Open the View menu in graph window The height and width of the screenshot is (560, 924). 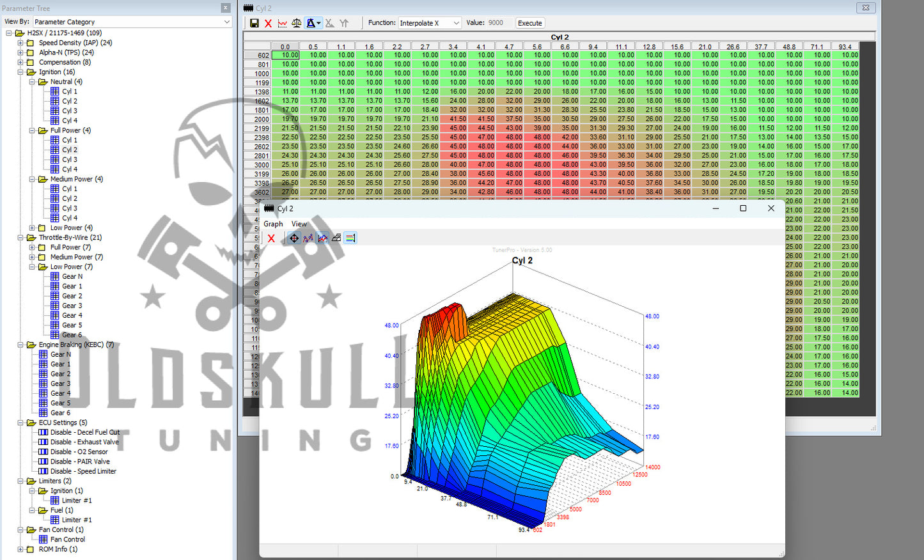(299, 224)
